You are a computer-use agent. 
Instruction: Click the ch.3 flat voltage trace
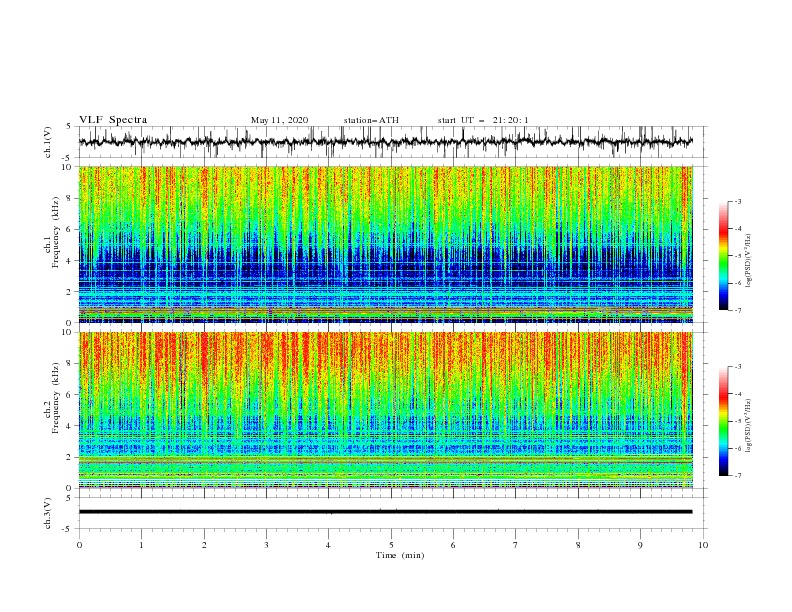click(385, 512)
